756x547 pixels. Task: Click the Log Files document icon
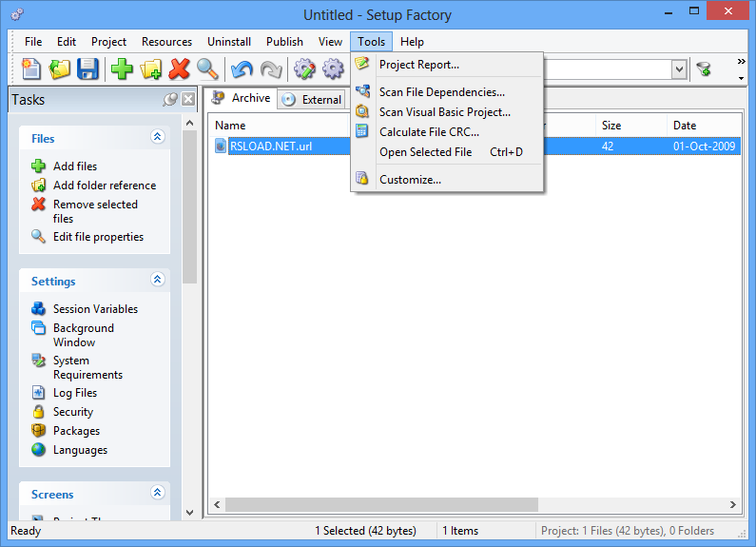coord(38,392)
